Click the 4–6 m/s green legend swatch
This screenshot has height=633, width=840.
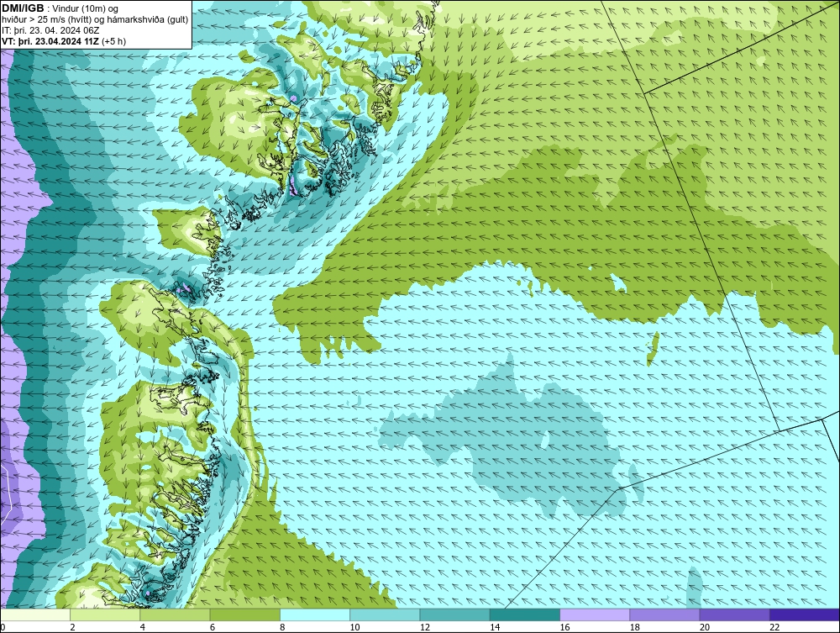click(x=176, y=615)
